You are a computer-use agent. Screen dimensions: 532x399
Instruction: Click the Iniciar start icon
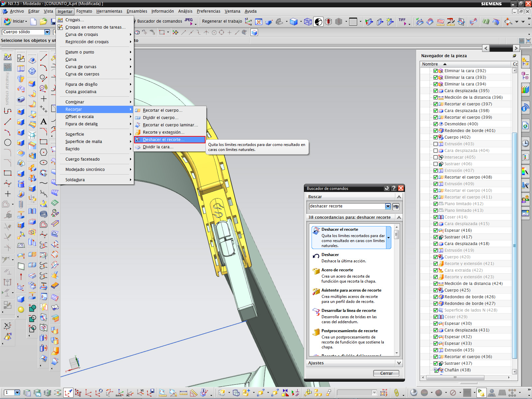pos(8,21)
